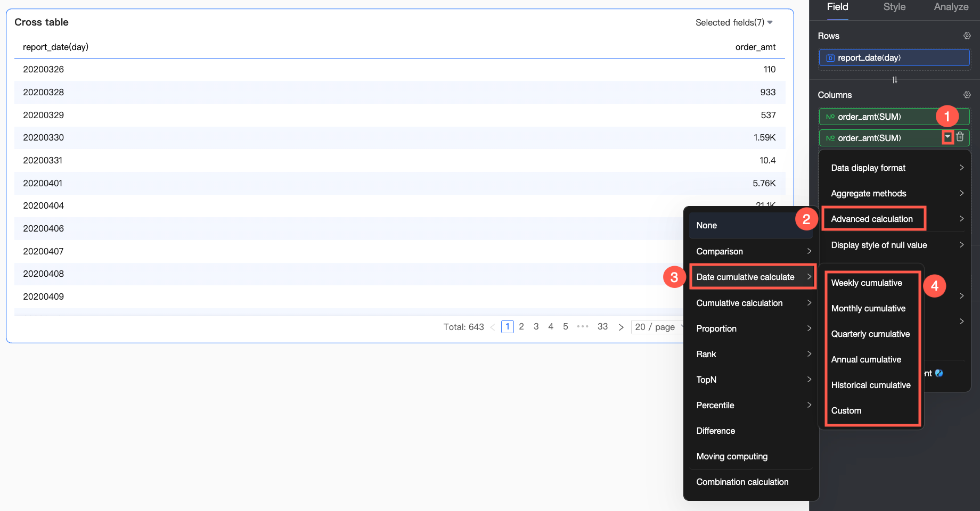Click the pagination ellipsis to skip pages

583,327
